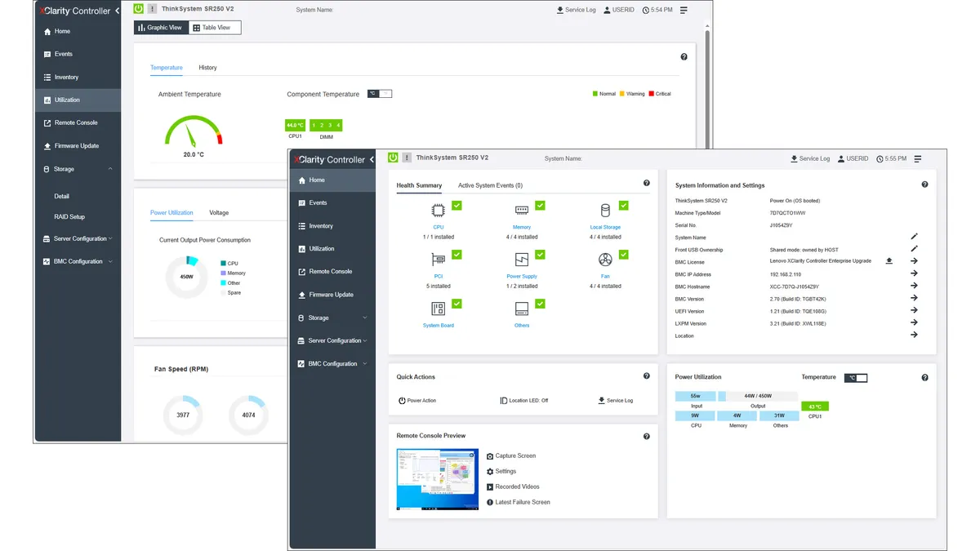This screenshot has width=980, height=551.
Task: Click the CPU chip icon in Health Summary
Action: click(x=439, y=210)
